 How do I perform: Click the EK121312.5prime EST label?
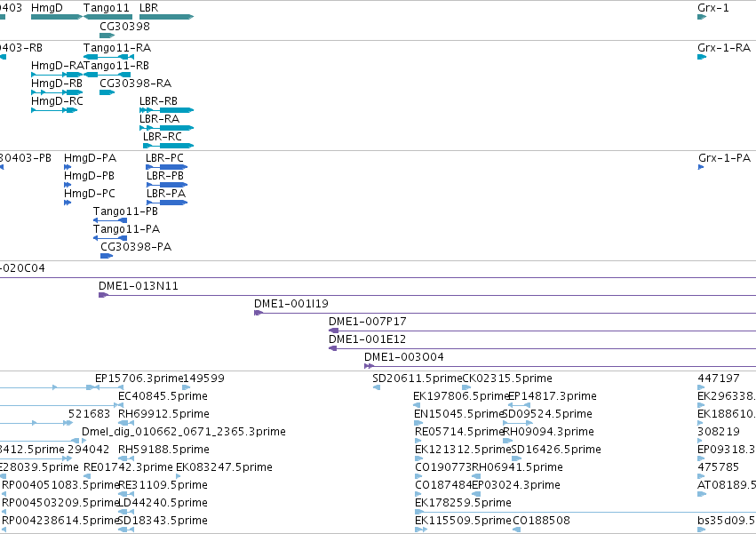[463, 450]
